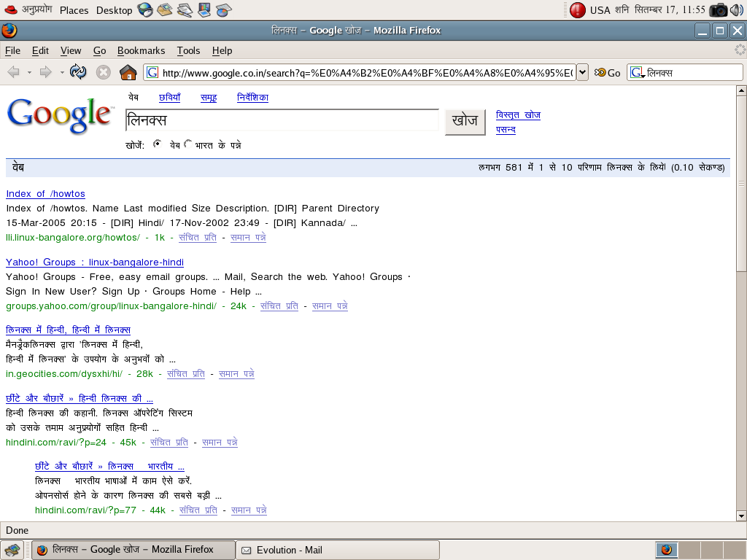Click the Firefox activity throbber icon

(740, 50)
